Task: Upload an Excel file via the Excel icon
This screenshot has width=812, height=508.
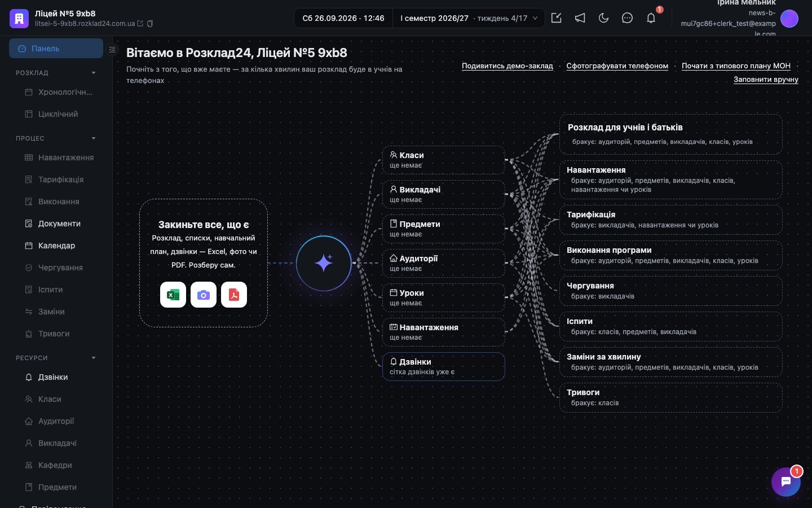Action: [173, 295]
